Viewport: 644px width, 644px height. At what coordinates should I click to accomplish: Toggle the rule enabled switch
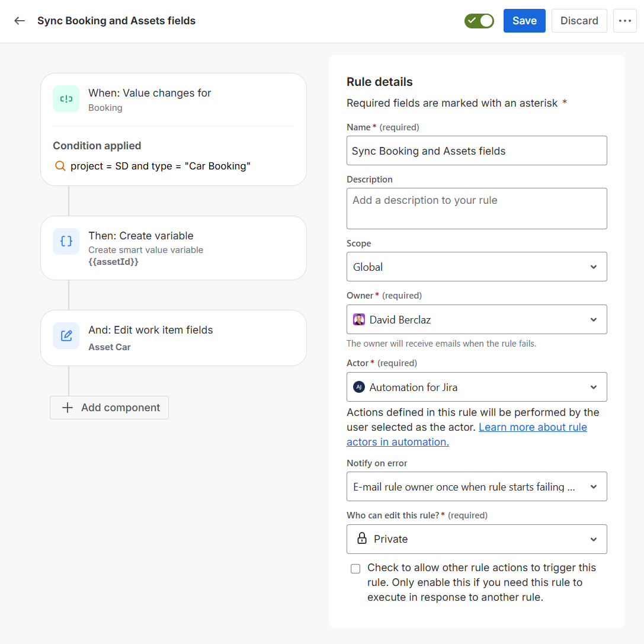479,21
